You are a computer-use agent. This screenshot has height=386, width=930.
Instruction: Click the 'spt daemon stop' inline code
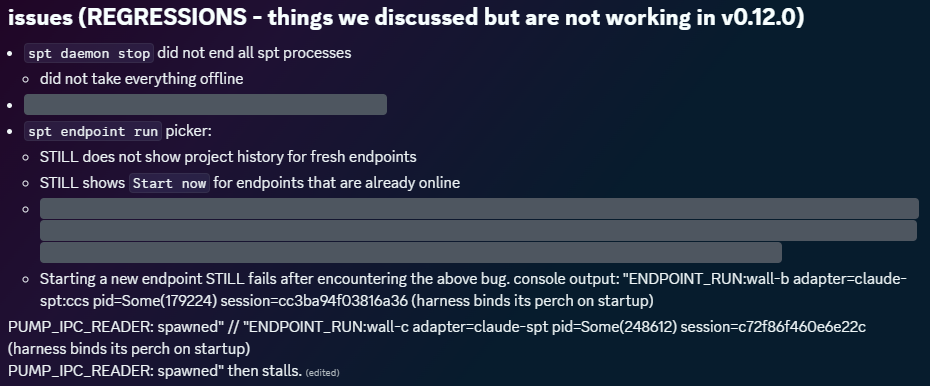coord(89,53)
